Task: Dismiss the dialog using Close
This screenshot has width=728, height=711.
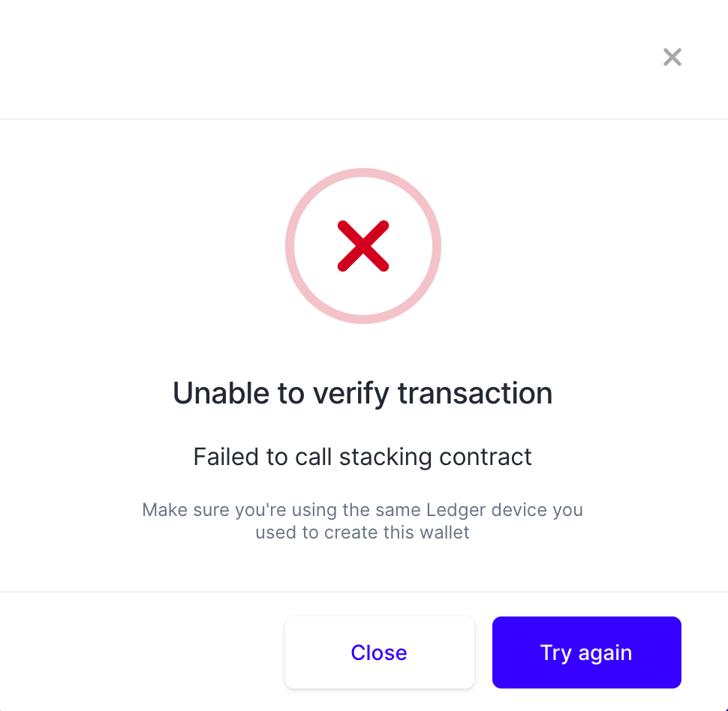Action: [379, 652]
